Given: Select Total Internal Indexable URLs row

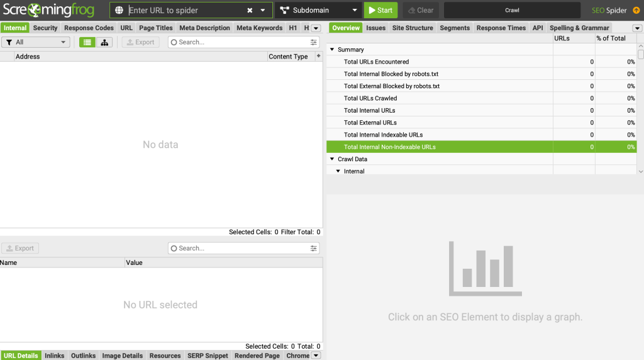Looking at the screenshot, I should [x=383, y=135].
